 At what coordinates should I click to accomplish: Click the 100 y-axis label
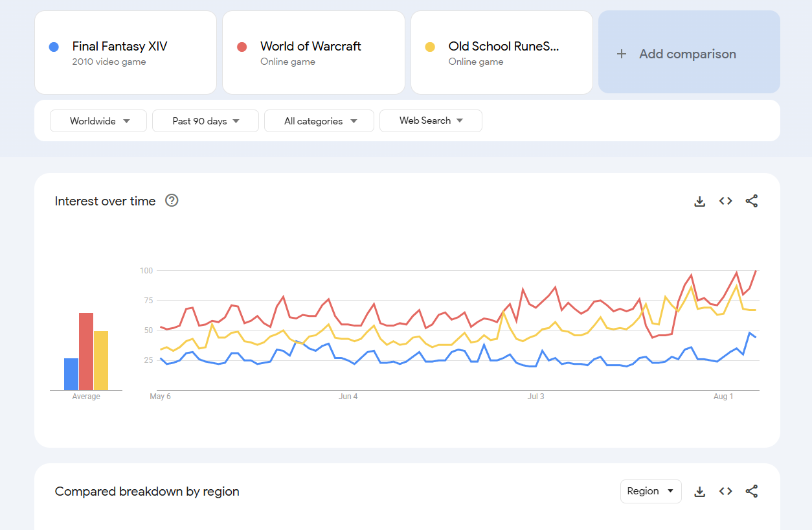[x=146, y=270]
